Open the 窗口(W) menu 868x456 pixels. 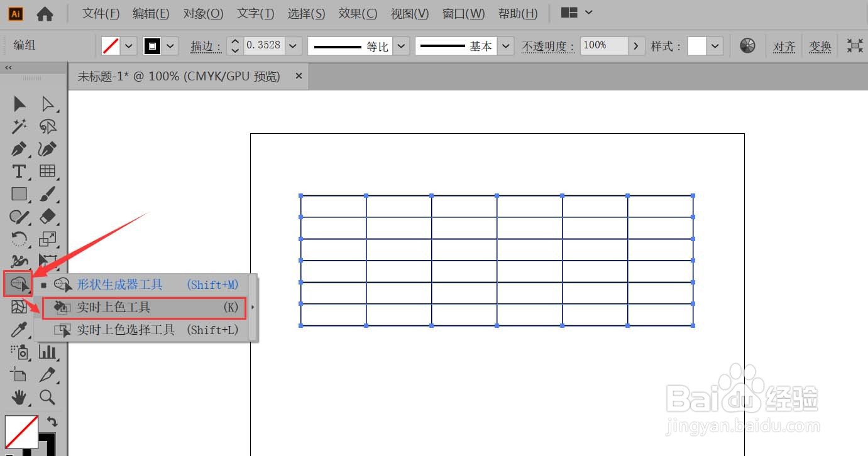(x=464, y=13)
